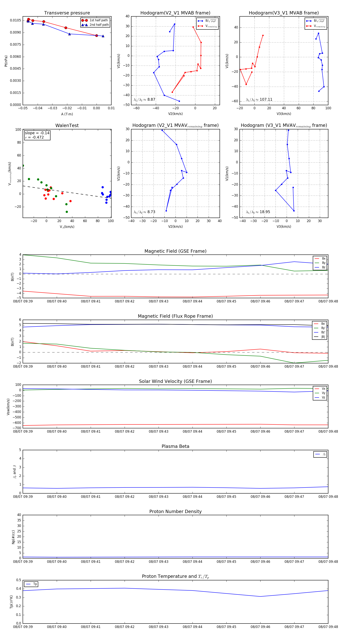The width and height of the screenshot is (351, 644).
Task: Select the '2nd half path' legend entry
Action: point(95,25)
